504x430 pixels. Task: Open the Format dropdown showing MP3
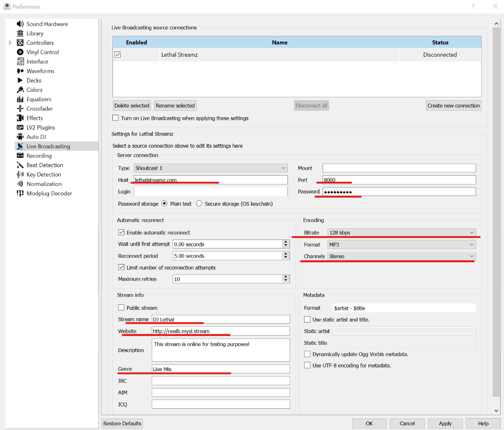click(x=402, y=245)
